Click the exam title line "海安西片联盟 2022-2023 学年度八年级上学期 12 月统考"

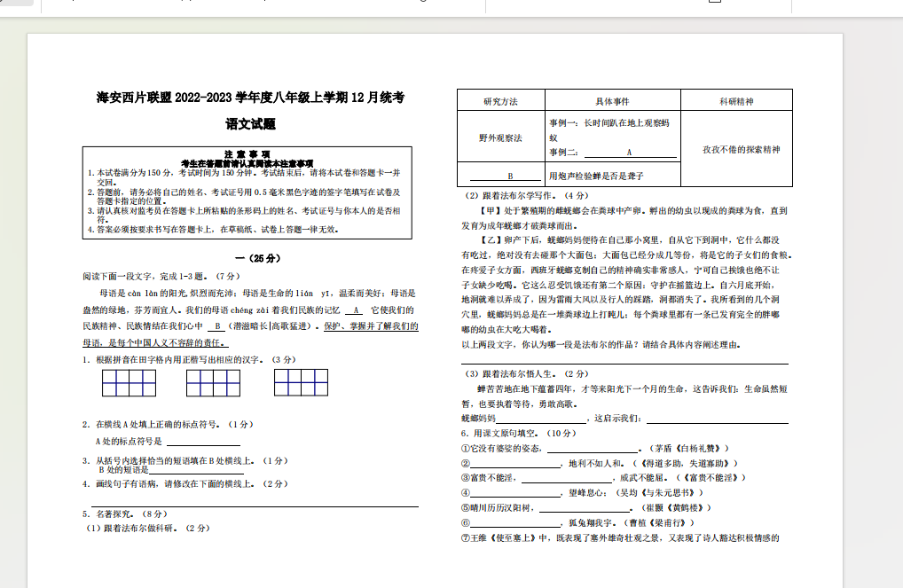250,98
